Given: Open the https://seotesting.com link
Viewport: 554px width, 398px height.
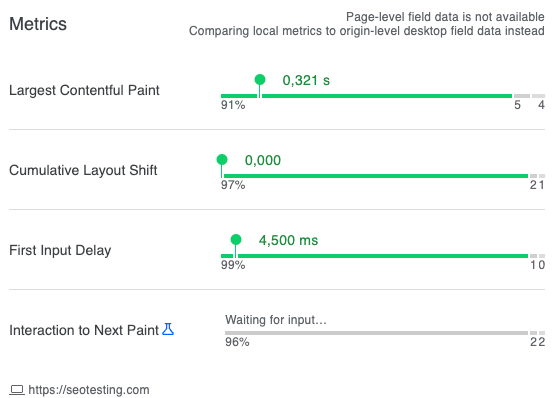Looking at the screenshot, I should tap(89, 390).
